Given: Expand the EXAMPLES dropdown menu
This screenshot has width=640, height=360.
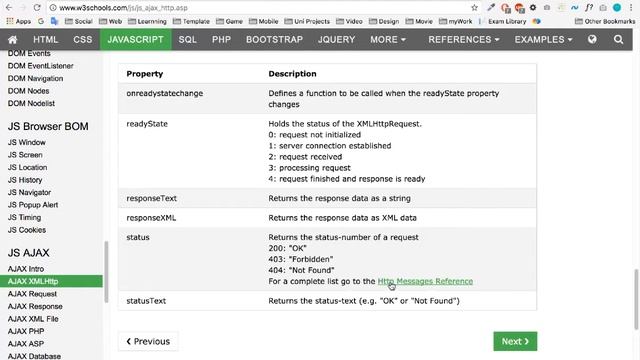Looking at the screenshot, I should click(543, 40).
